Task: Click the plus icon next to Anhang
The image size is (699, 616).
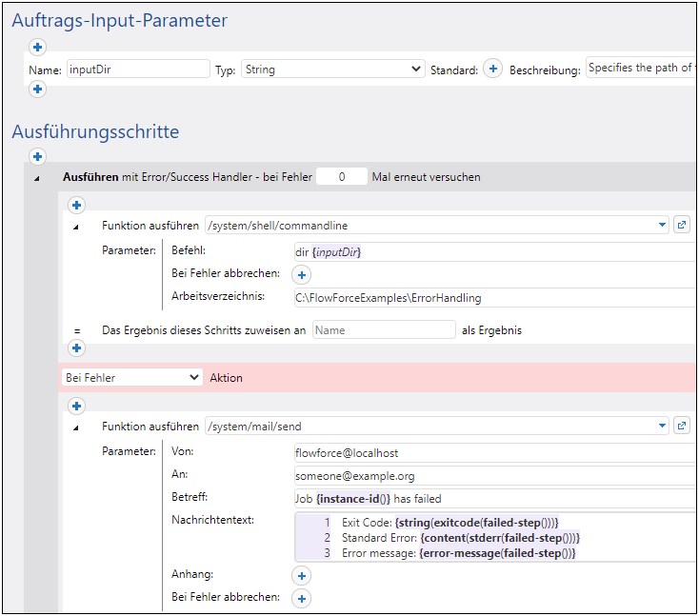Action: [x=301, y=575]
